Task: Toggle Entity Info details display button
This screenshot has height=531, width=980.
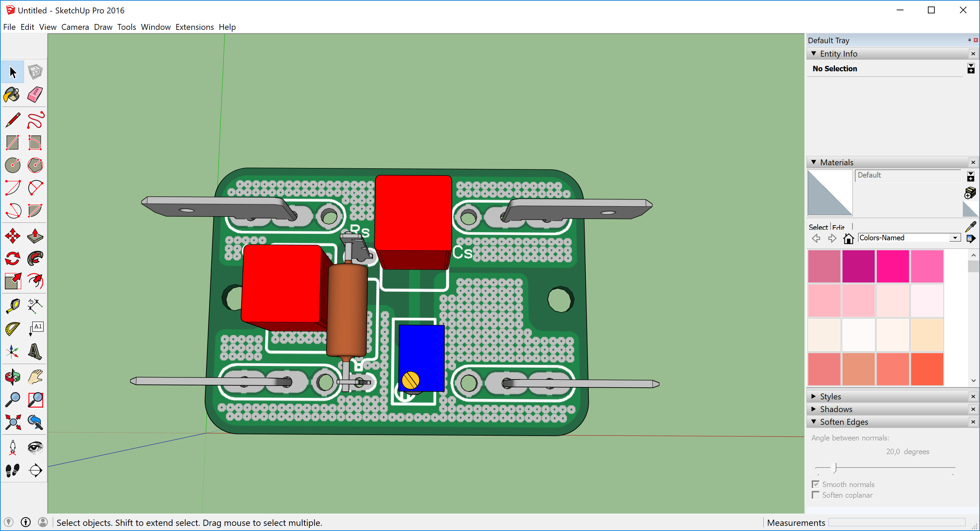Action: click(970, 69)
